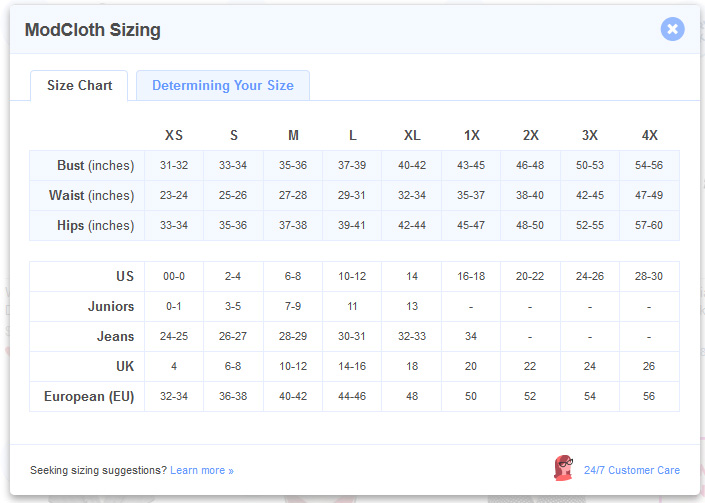Click Jeans size 26-27
The width and height of the screenshot is (705, 503).
[233, 336]
